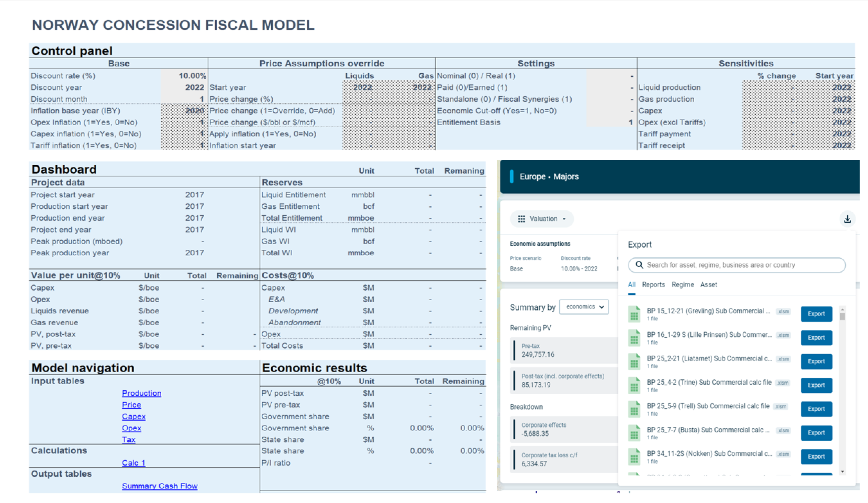Click the magnifier icon in the Export search box
This screenshot has width=868, height=503.
pyautogui.click(x=639, y=265)
